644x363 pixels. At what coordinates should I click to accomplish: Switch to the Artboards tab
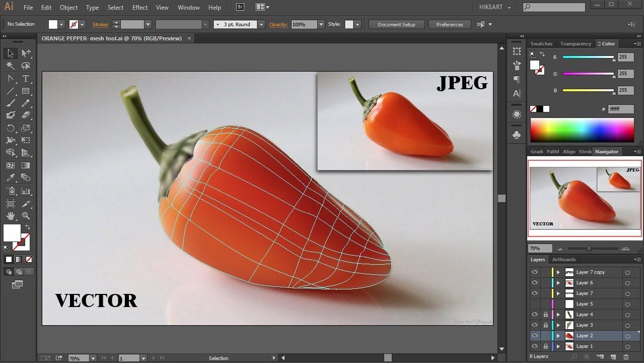pyautogui.click(x=564, y=259)
